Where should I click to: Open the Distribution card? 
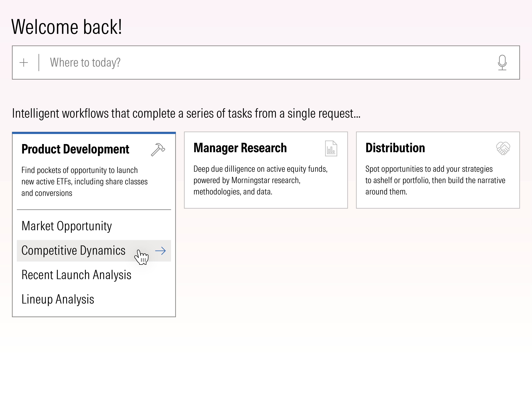click(438, 170)
